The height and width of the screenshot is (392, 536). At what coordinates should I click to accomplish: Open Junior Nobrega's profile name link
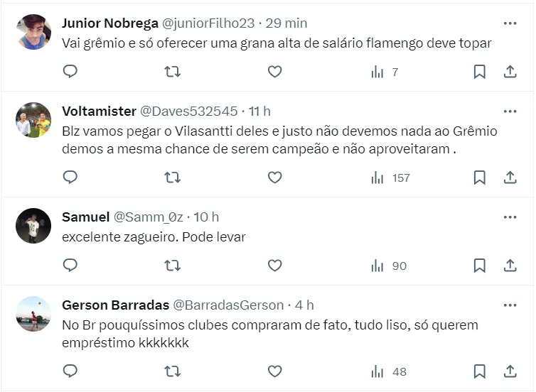point(110,23)
